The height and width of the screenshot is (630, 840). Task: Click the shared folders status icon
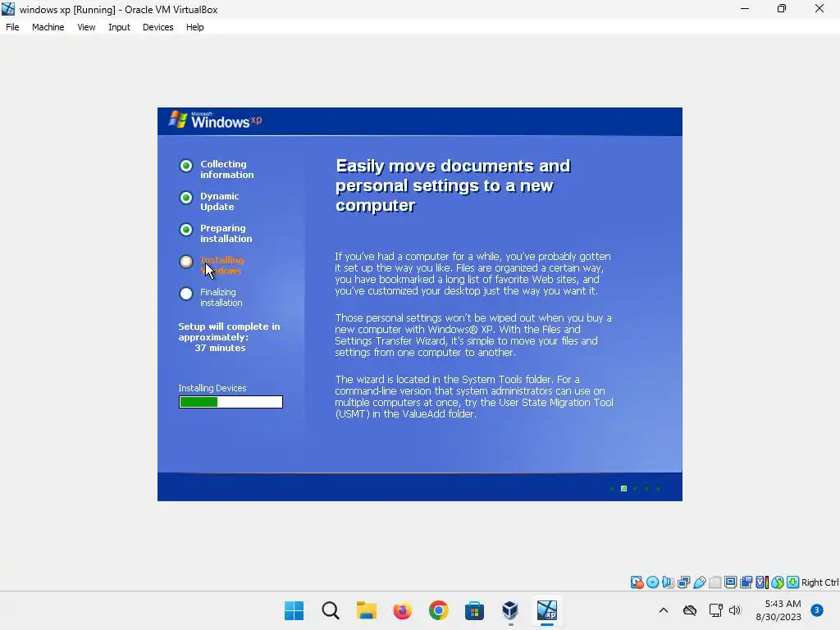[714, 582]
